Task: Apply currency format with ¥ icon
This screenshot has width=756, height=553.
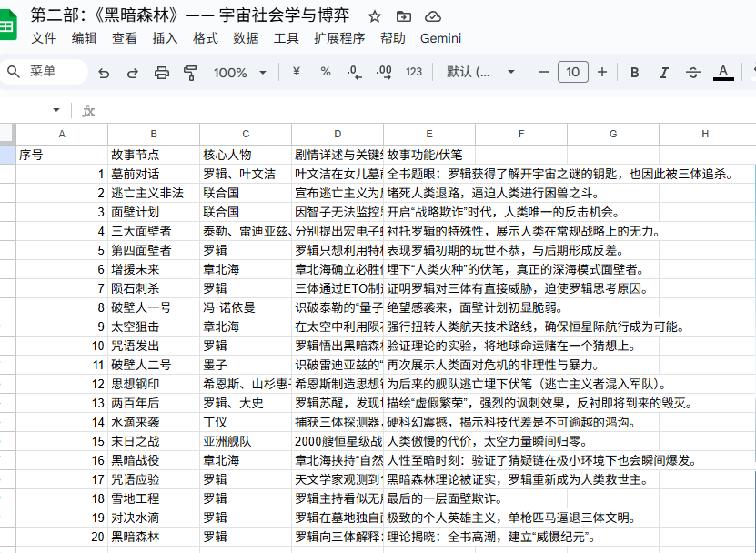Action: click(296, 72)
